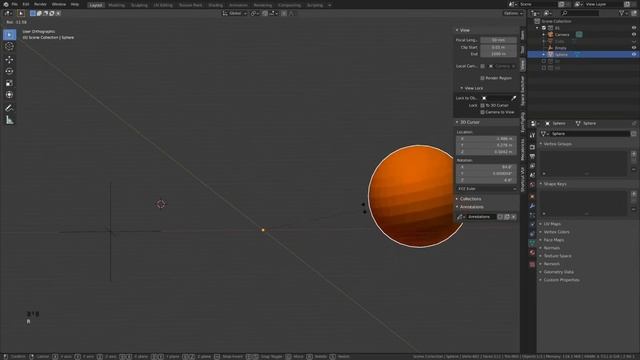Select the Scale tool
Screen dimensions: 640x360
9,83
